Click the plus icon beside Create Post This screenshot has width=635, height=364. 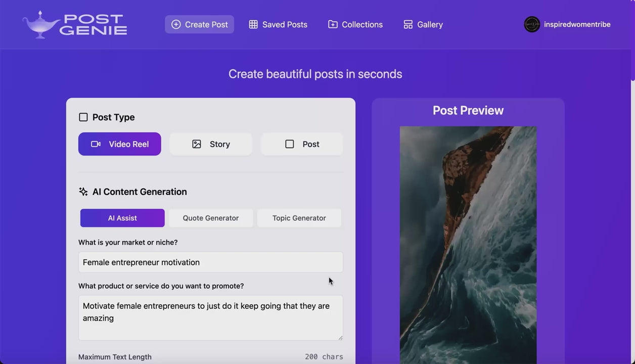(176, 24)
